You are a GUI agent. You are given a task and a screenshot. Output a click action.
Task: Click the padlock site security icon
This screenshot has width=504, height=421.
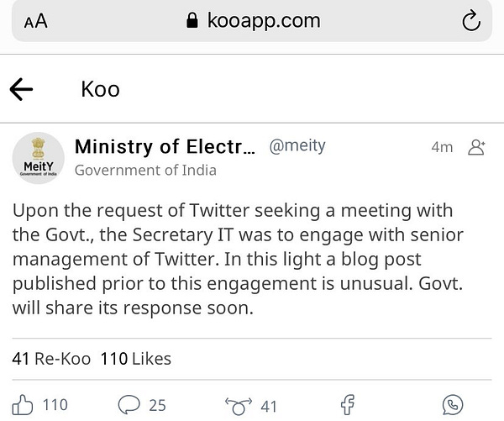[192, 20]
